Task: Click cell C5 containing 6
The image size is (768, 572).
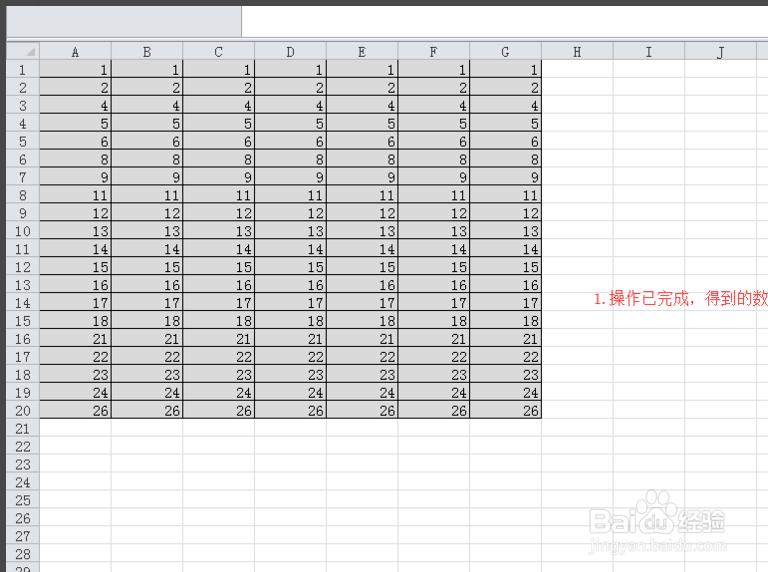Action: point(218,141)
